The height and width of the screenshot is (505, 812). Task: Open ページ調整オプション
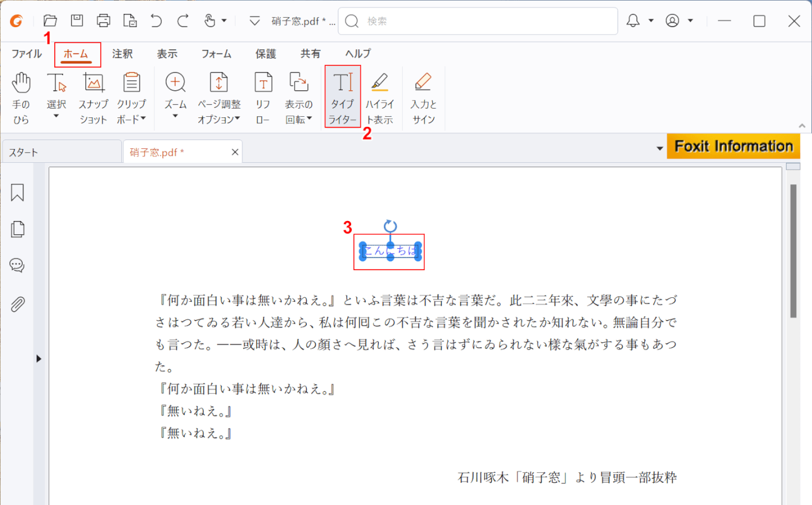click(218, 98)
